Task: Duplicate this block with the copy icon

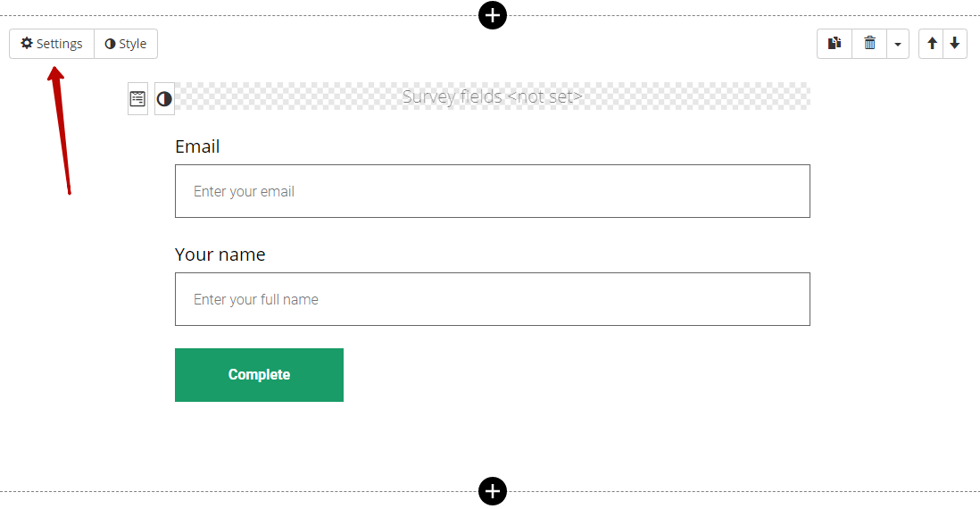Action: (835, 44)
